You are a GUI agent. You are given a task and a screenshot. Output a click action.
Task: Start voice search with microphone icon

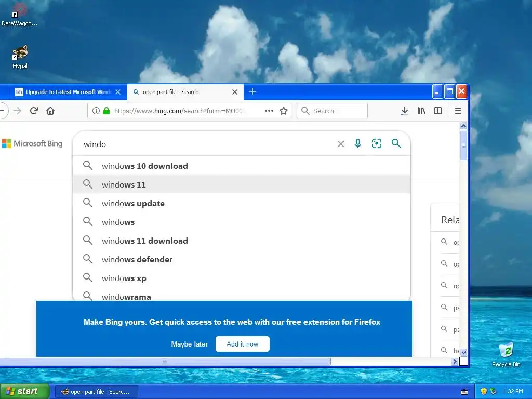pyautogui.click(x=357, y=143)
